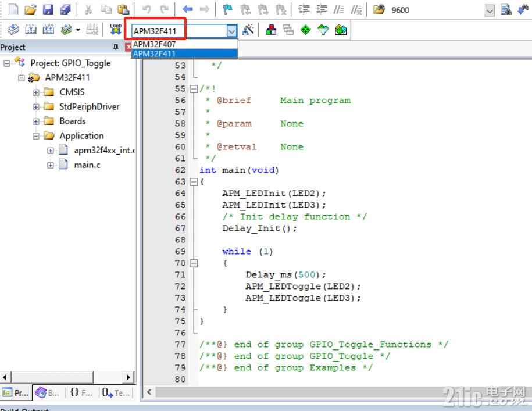
Task: Click the int main(void) line
Action: (x=239, y=170)
